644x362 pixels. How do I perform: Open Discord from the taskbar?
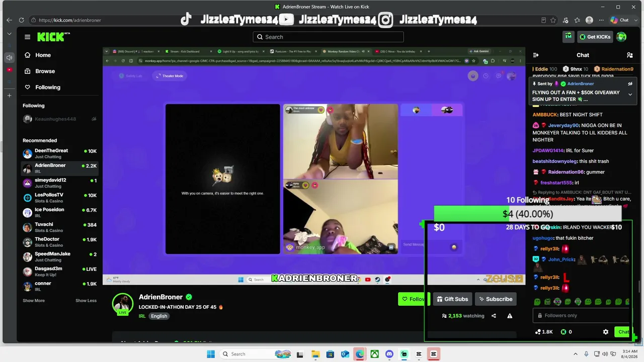[x=389, y=354]
